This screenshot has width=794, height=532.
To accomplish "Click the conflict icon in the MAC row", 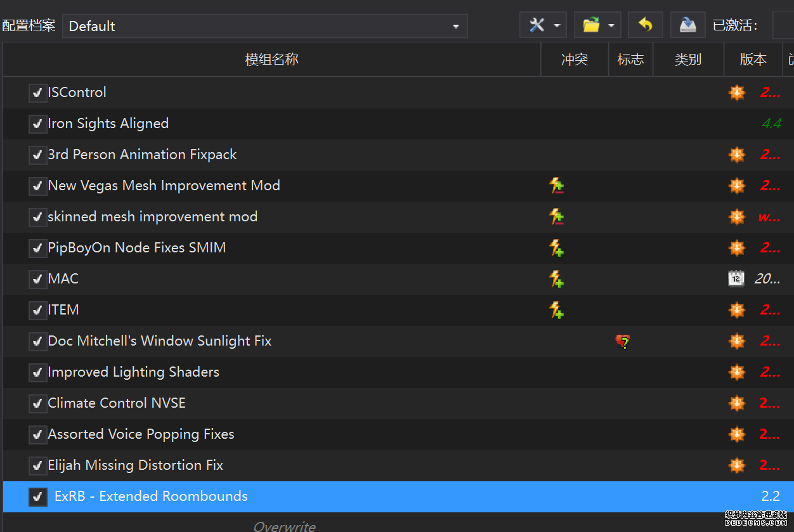I will 557,279.
